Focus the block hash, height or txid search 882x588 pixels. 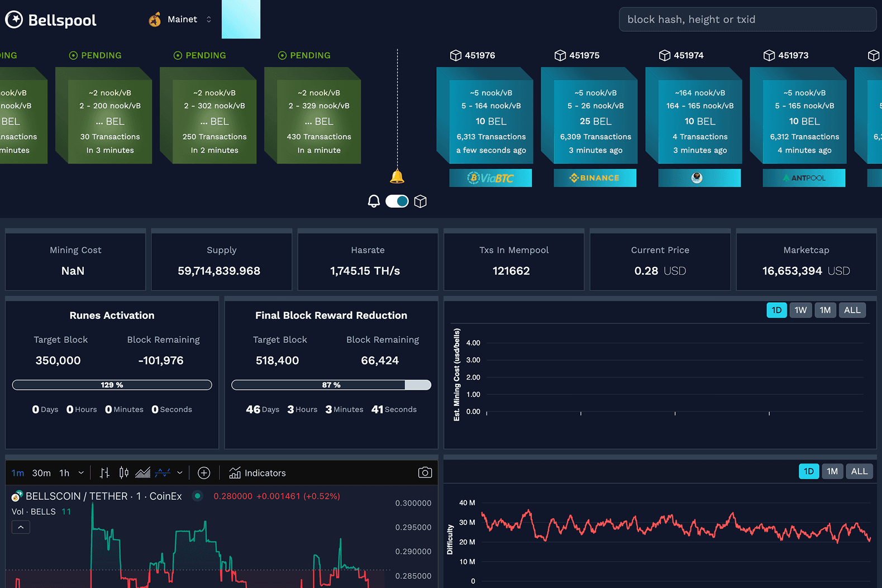pos(747,20)
